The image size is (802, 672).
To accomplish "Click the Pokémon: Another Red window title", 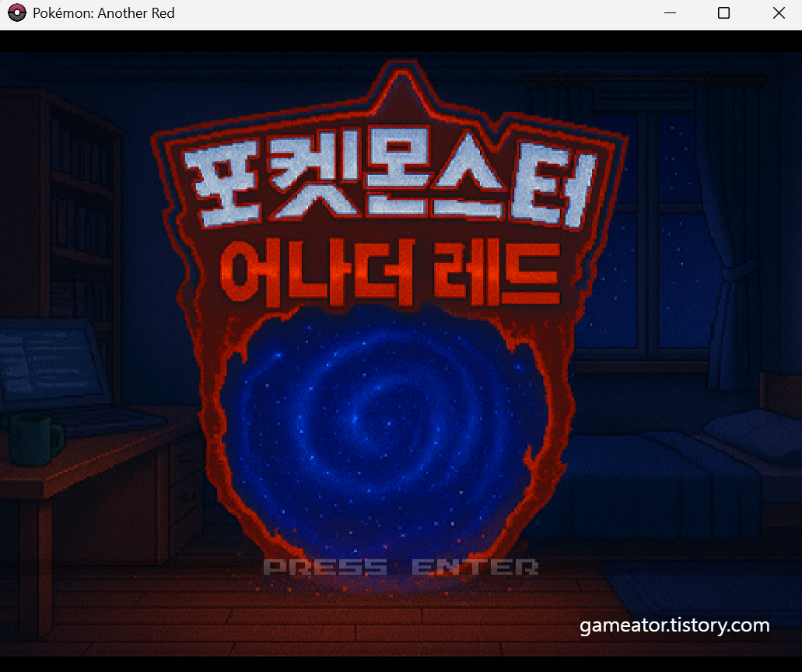I will click(x=103, y=12).
